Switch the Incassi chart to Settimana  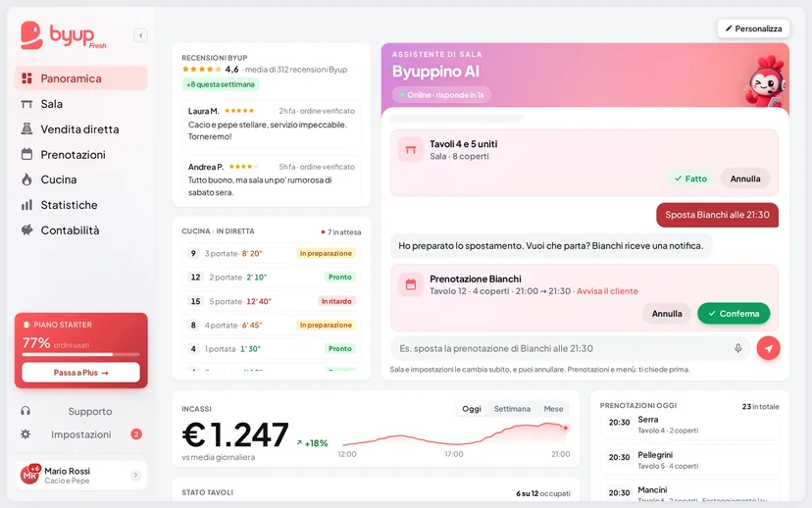(512, 409)
